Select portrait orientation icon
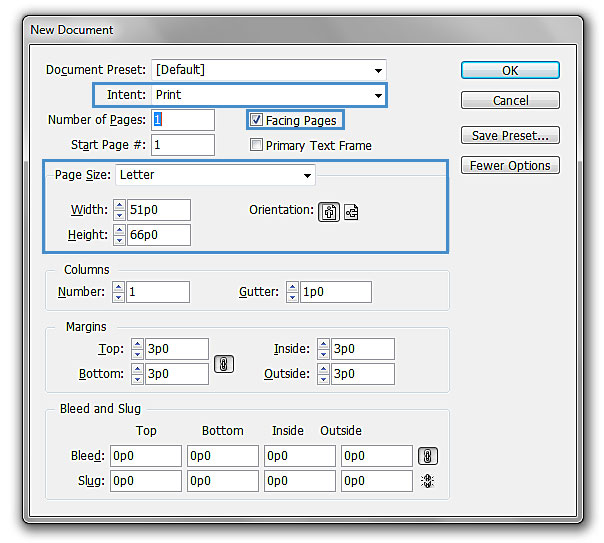This screenshot has height=543, width=604. click(x=329, y=212)
